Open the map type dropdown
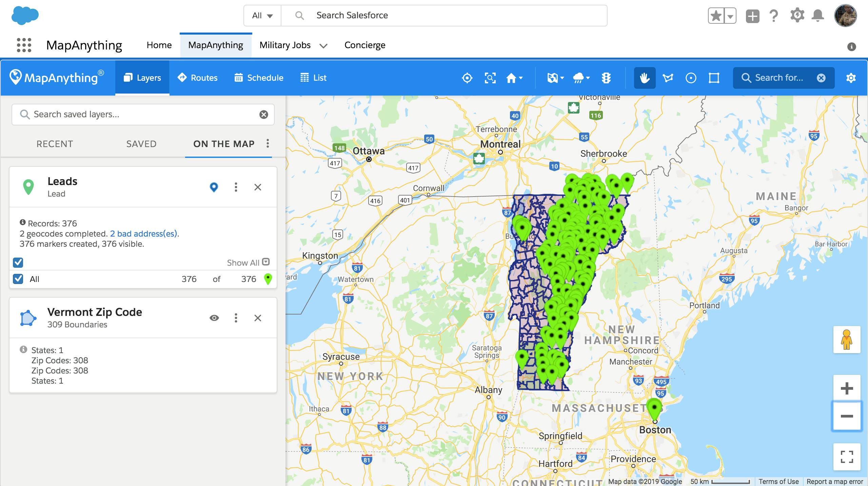868x486 pixels. point(555,78)
